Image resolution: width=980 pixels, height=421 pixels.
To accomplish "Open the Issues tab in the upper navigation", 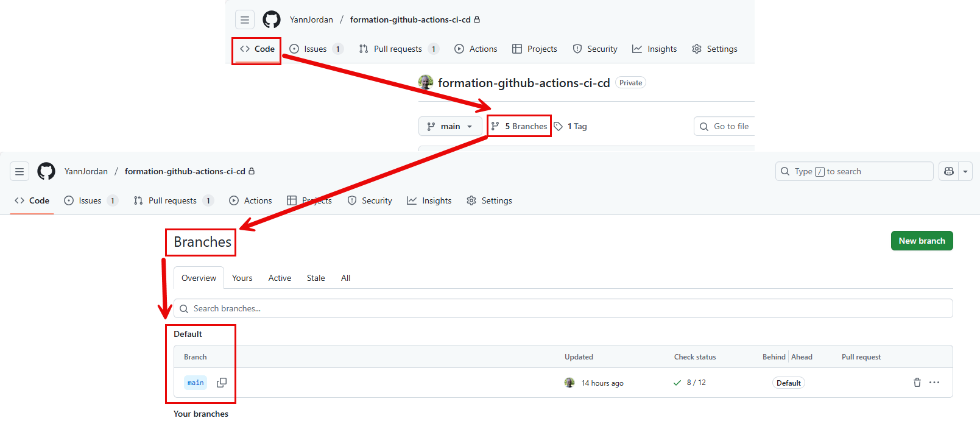I will coord(316,49).
